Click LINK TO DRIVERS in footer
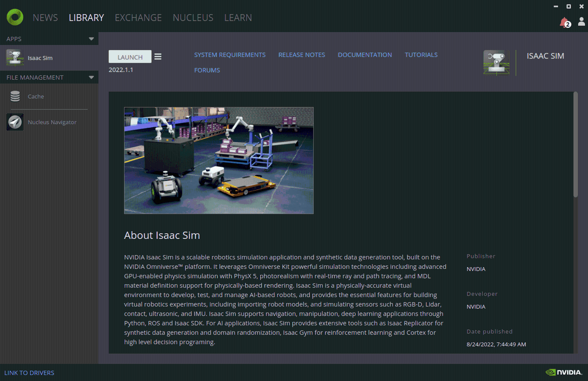 [x=29, y=373]
